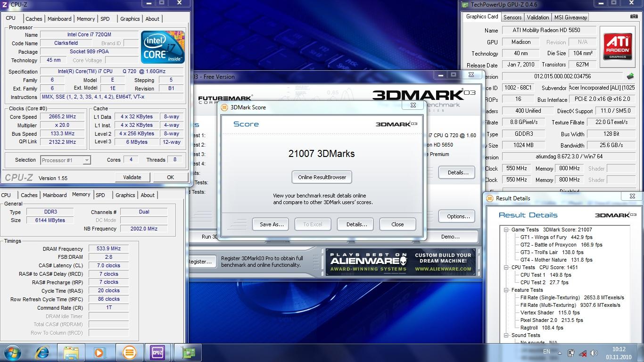Select GT4 - Mother Nature result row
Viewport: 644px width, 362px height.
click(x=556, y=260)
